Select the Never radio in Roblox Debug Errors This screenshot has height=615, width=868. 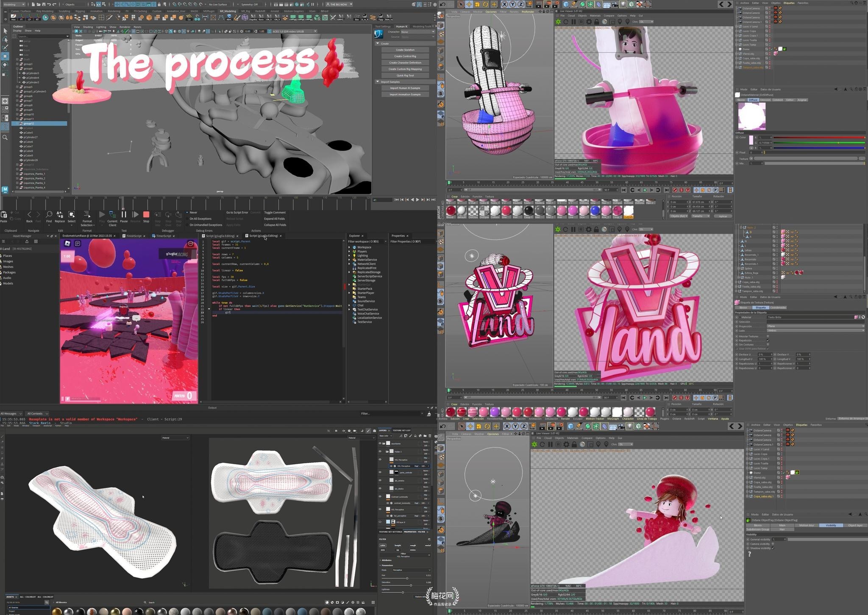coord(187,213)
